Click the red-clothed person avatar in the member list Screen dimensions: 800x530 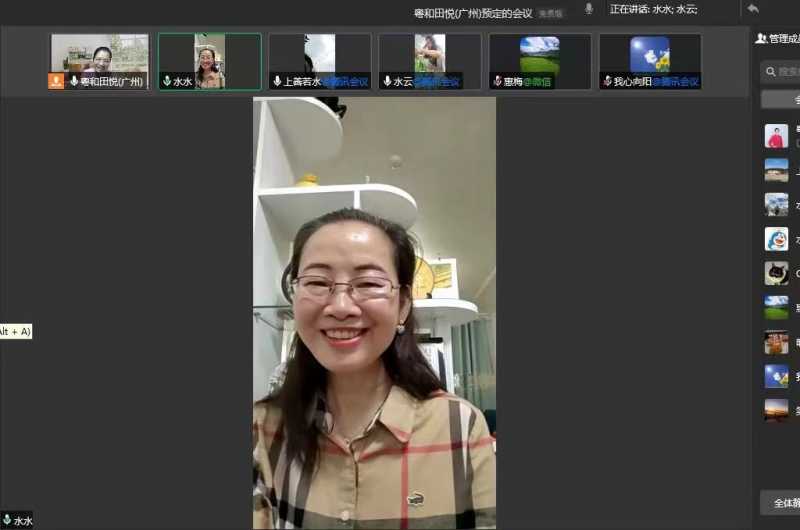click(x=776, y=136)
